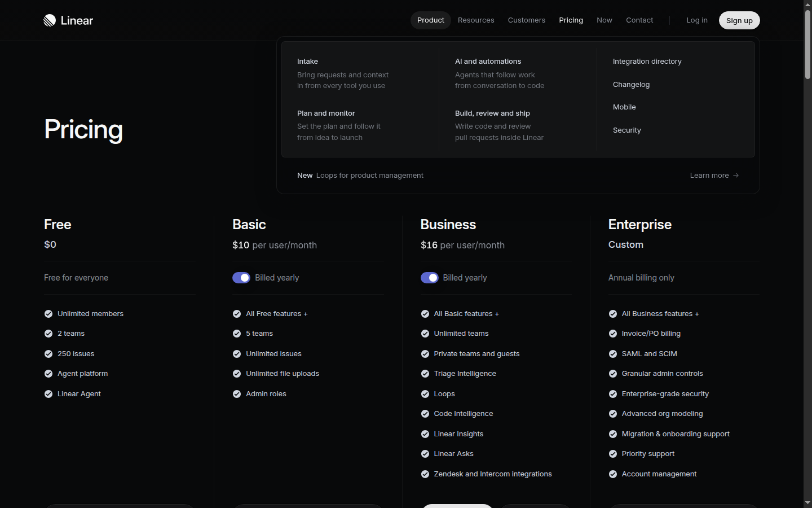Click the Migration & onboarding support text
Image resolution: width=812 pixels, height=508 pixels.
pyautogui.click(x=676, y=434)
